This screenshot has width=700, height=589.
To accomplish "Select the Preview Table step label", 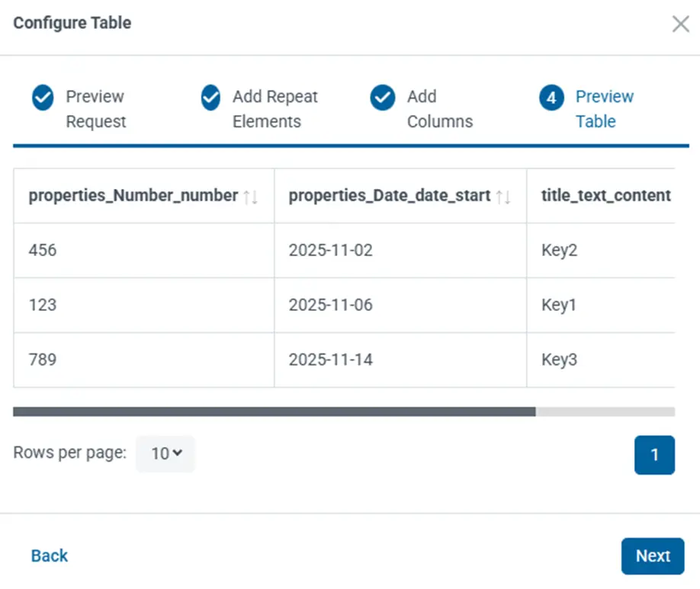I will (x=604, y=109).
